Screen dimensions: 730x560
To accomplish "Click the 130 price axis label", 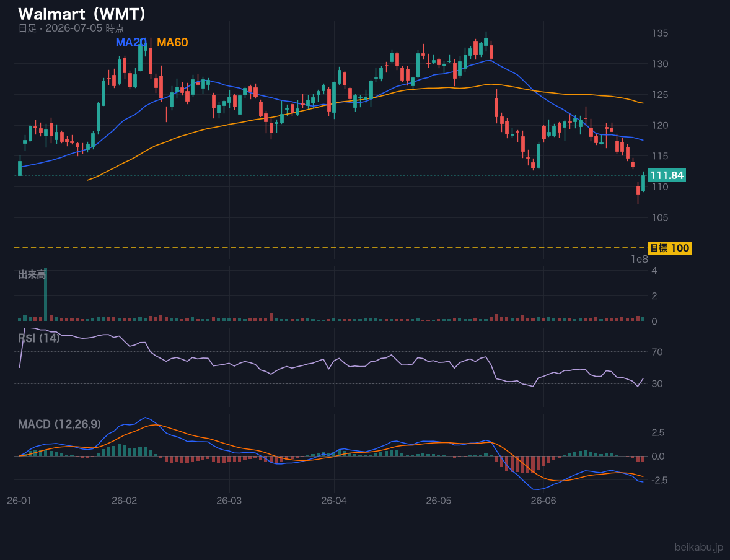I will [x=660, y=64].
